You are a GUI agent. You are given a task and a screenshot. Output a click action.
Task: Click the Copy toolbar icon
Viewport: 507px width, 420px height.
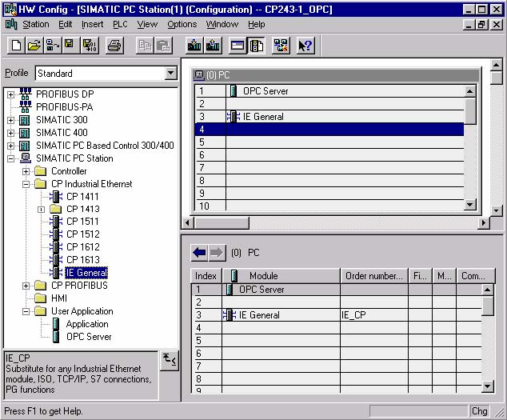click(145, 46)
